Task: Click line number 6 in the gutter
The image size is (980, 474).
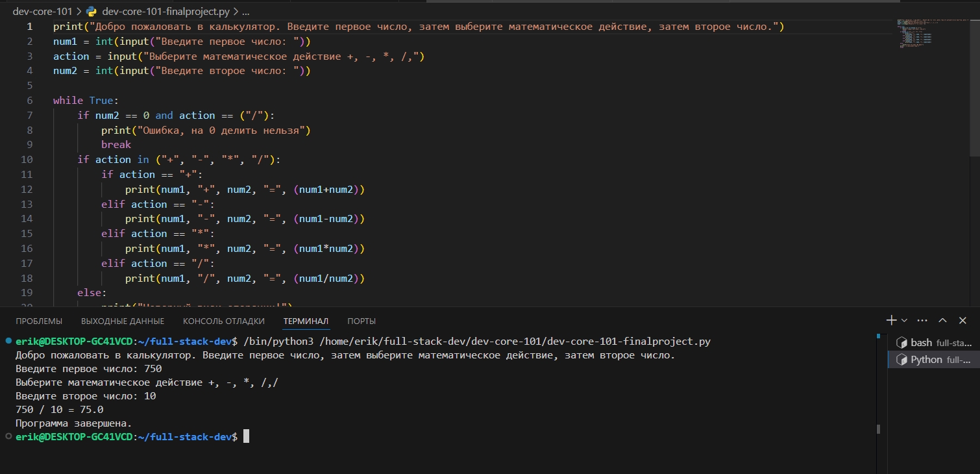Action: point(30,101)
